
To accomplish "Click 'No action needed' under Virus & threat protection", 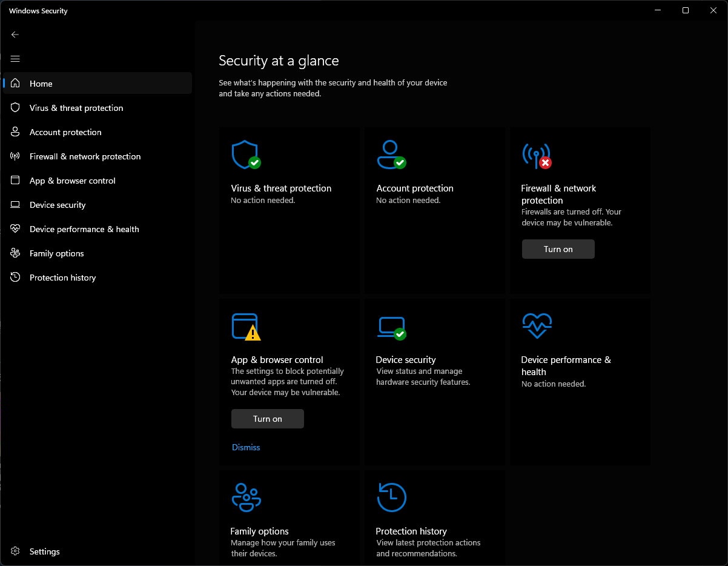I will [263, 201].
